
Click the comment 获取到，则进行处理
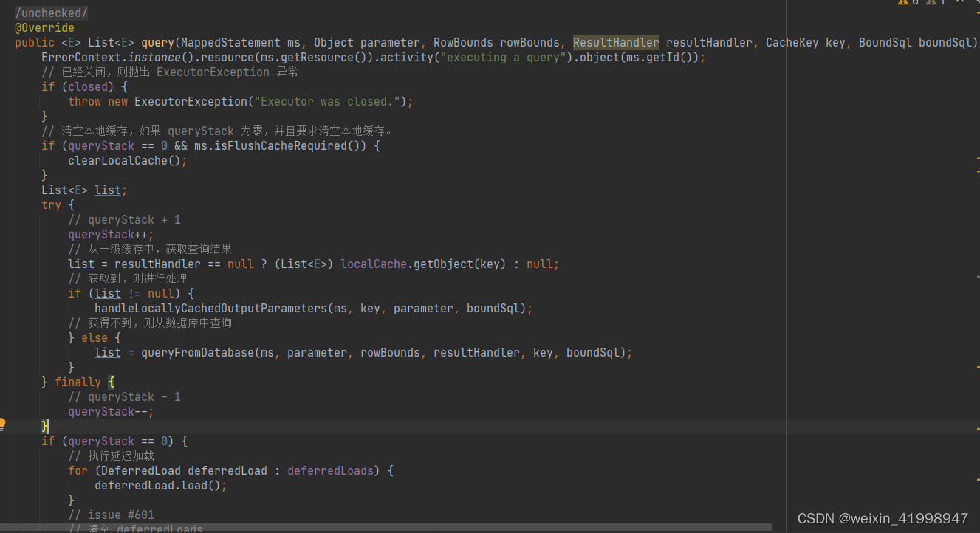click(x=128, y=279)
